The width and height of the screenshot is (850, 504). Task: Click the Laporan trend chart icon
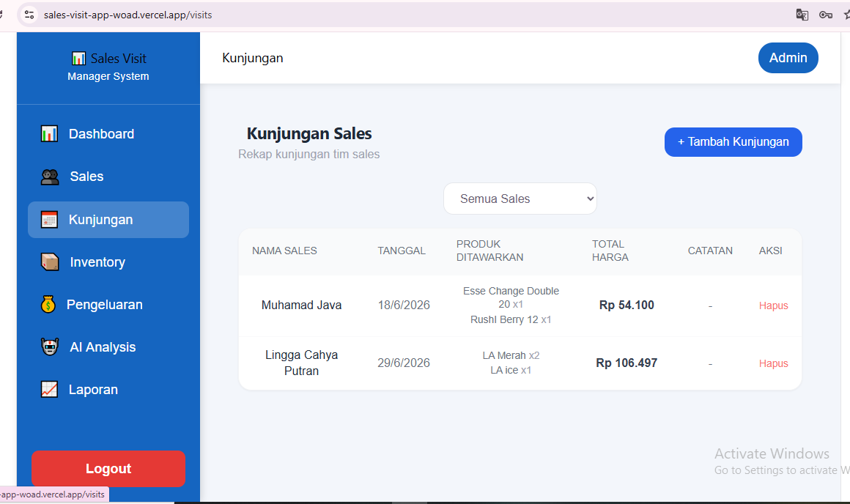pyautogui.click(x=49, y=390)
